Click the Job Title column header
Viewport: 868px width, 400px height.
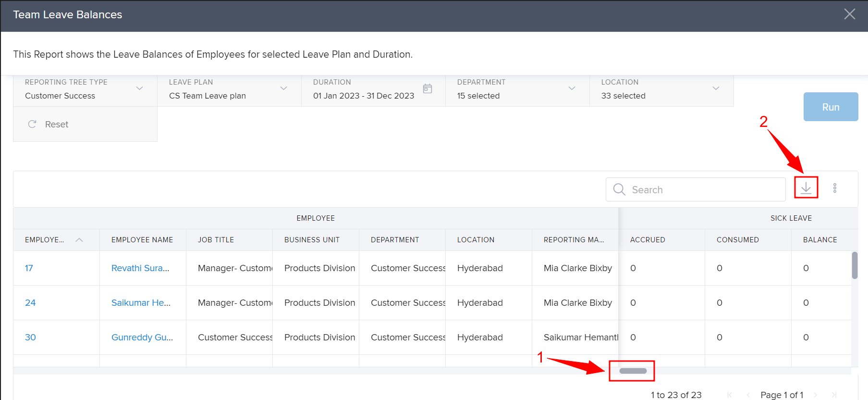tap(216, 240)
